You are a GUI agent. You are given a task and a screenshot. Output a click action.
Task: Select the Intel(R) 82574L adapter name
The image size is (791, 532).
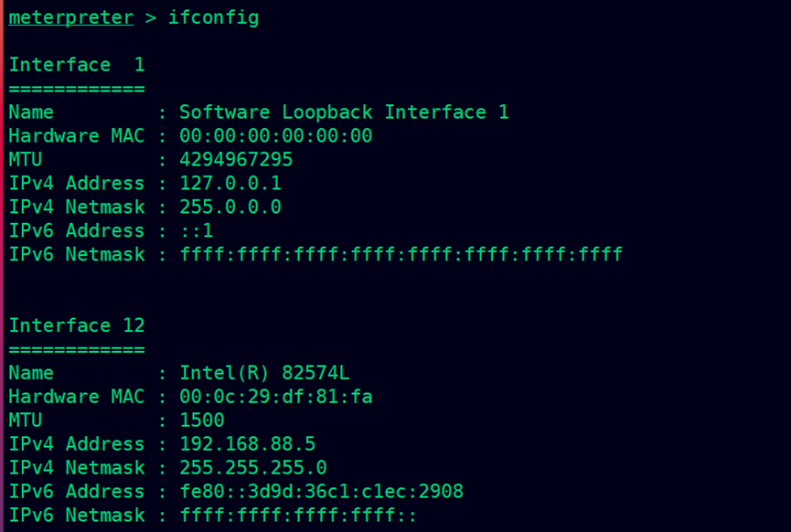tap(264, 373)
